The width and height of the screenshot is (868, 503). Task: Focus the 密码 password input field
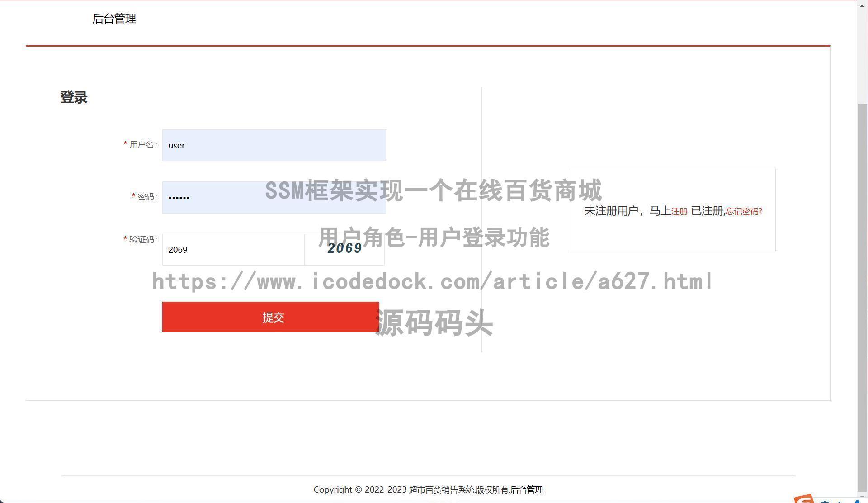point(274,197)
